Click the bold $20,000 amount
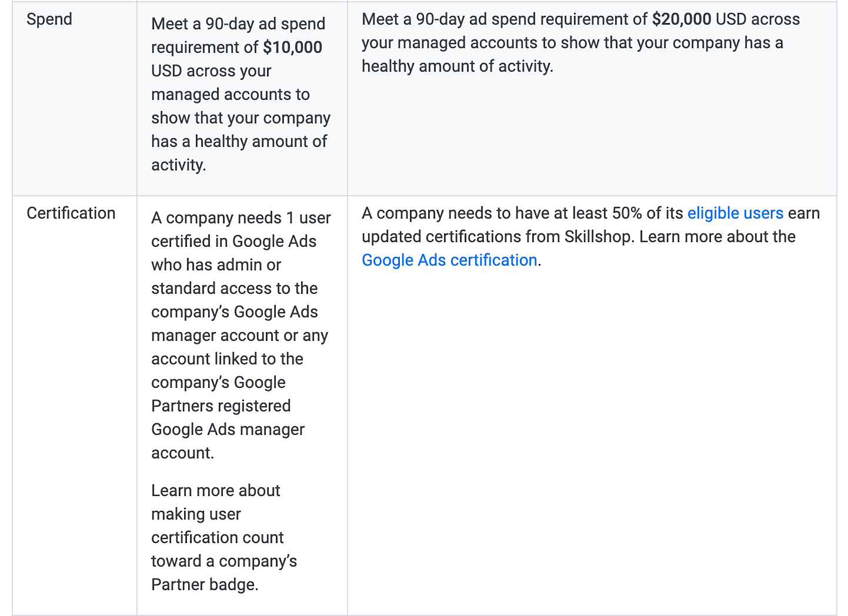 [x=682, y=19]
